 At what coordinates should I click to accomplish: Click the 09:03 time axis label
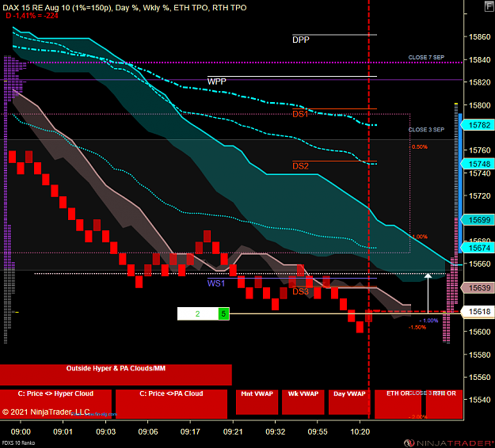[106, 432]
